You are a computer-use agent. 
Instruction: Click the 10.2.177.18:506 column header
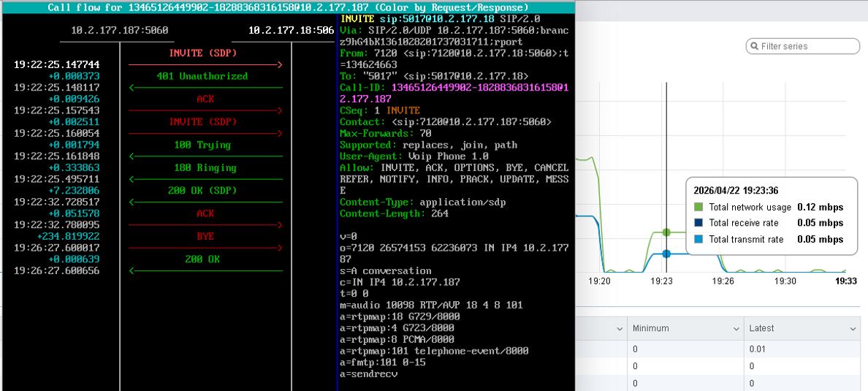click(292, 31)
